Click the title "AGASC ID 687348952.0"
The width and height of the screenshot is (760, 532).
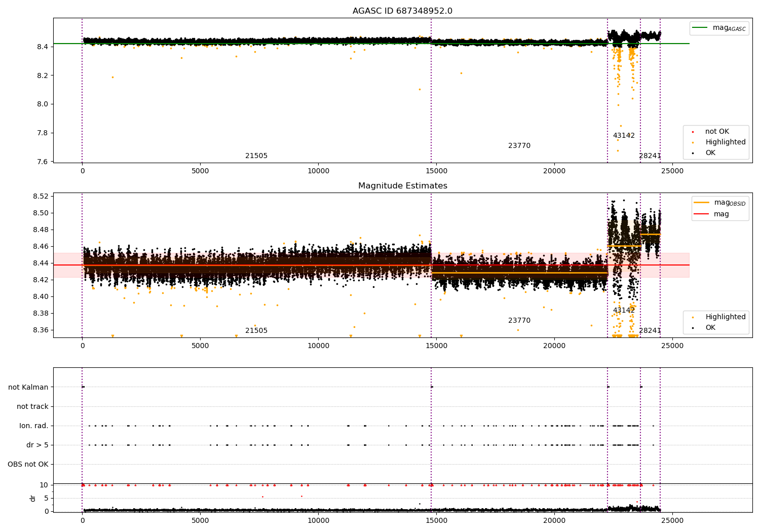point(402,11)
